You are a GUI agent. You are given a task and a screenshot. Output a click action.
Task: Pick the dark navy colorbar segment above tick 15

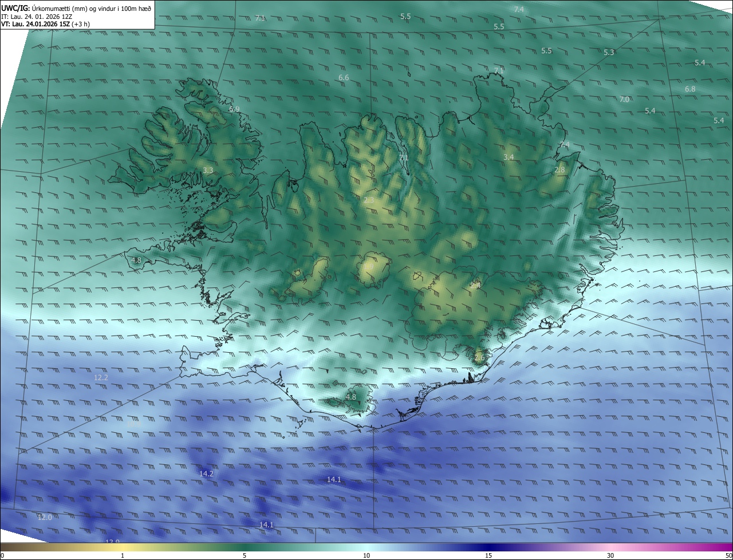(488, 547)
